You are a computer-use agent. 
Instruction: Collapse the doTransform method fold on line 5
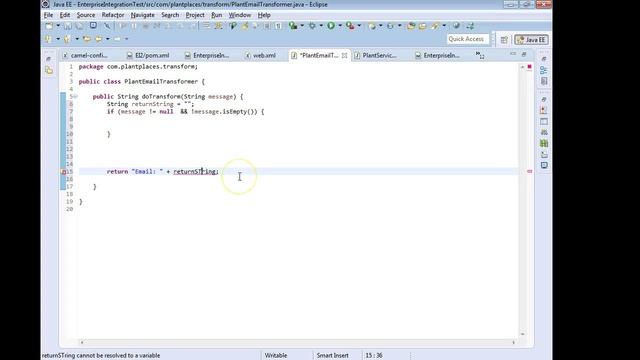[76, 97]
